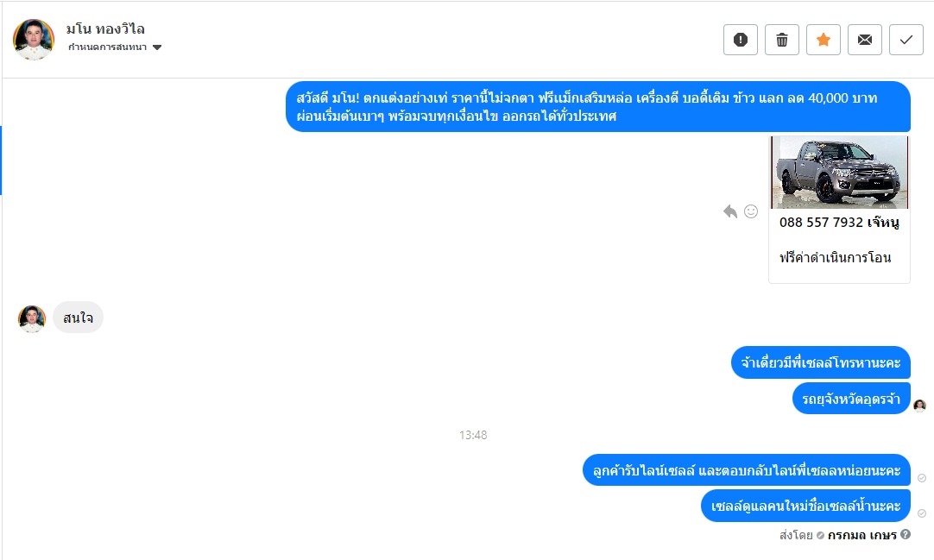Click the ฟรีค่าดำเนินการโอน card subtitle

pos(835,258)
